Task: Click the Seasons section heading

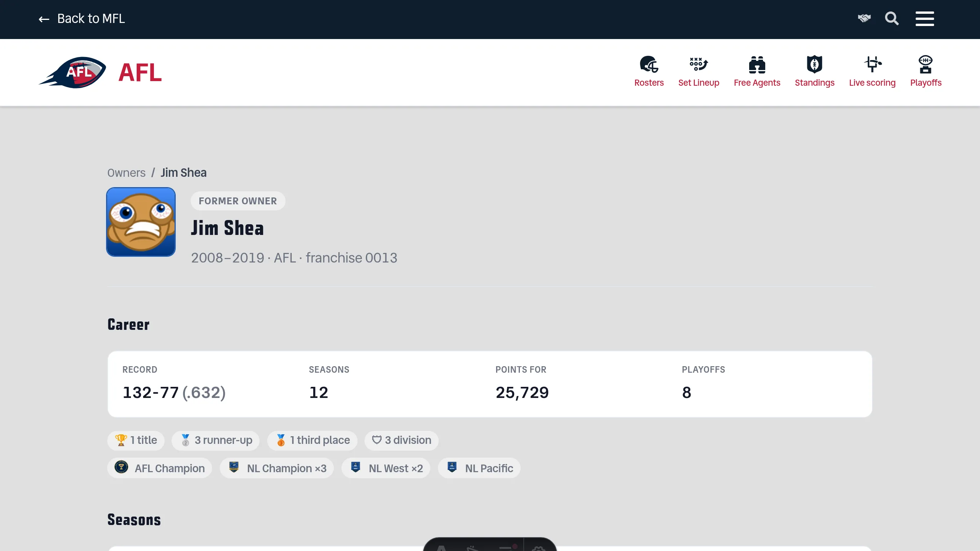Action: 134,520
